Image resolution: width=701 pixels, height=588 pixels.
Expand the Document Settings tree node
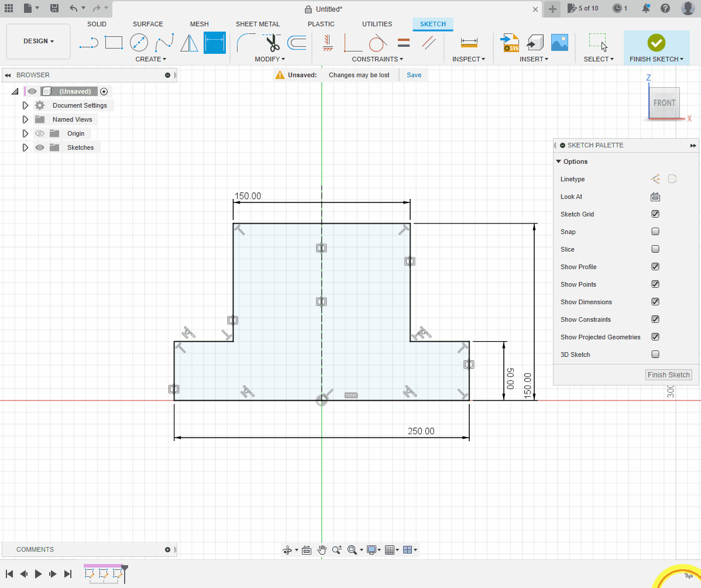coord(25,105)
